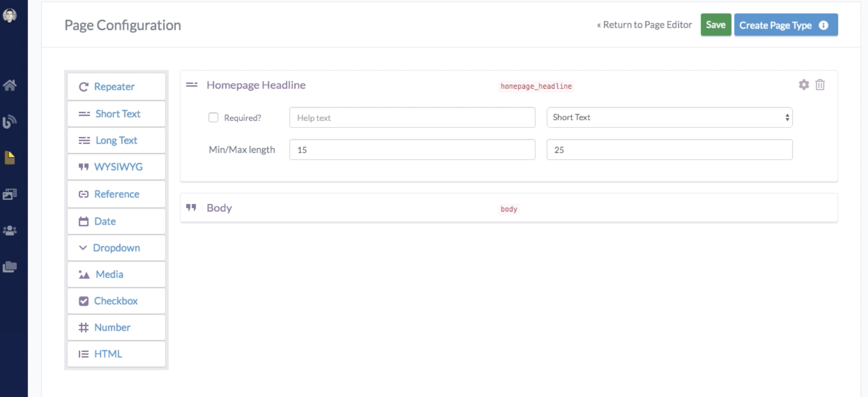868x397 pixels.
Task: Click drag handle icon beside Homepage Headline
Action: (192, 85)
